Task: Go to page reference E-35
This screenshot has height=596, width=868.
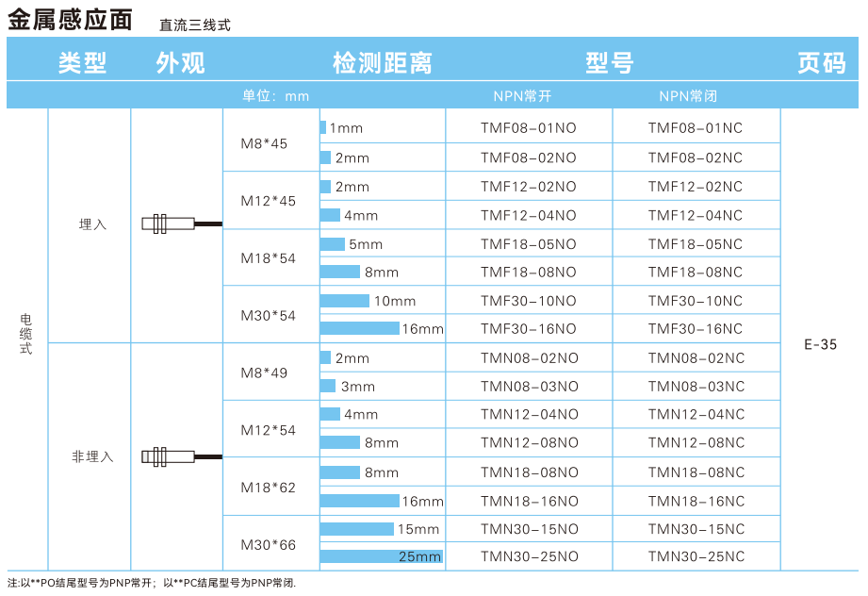Action: pos(820,344)
